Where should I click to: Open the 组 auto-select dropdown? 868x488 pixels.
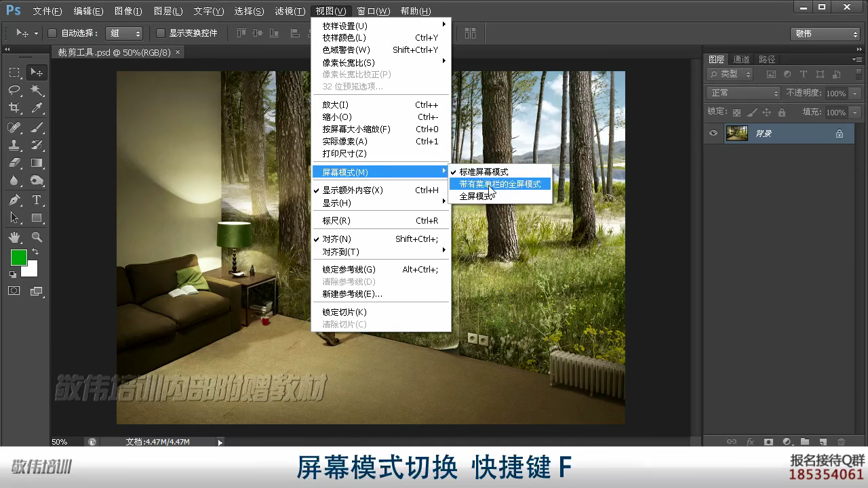coord(123,33)
